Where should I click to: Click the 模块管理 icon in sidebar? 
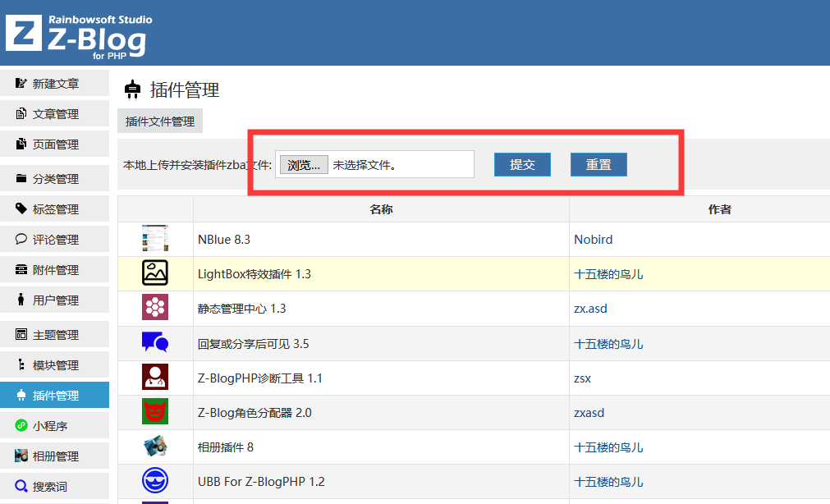(21, 364)
